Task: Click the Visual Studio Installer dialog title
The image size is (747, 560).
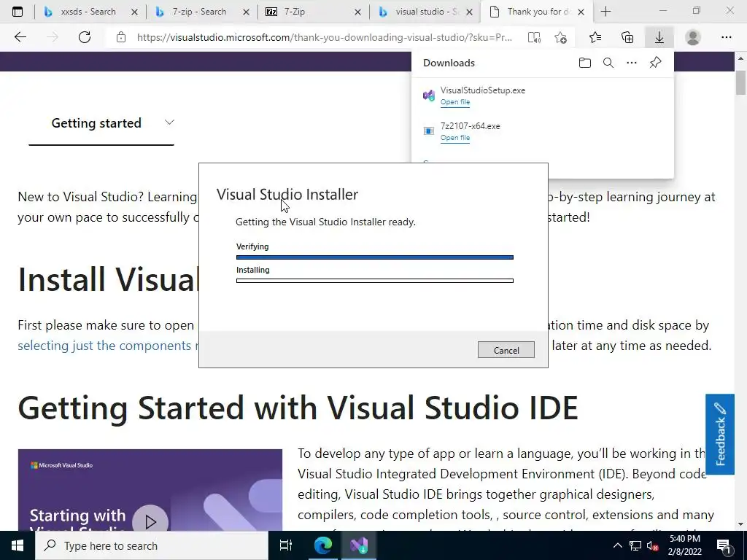Action: point(287,194)
